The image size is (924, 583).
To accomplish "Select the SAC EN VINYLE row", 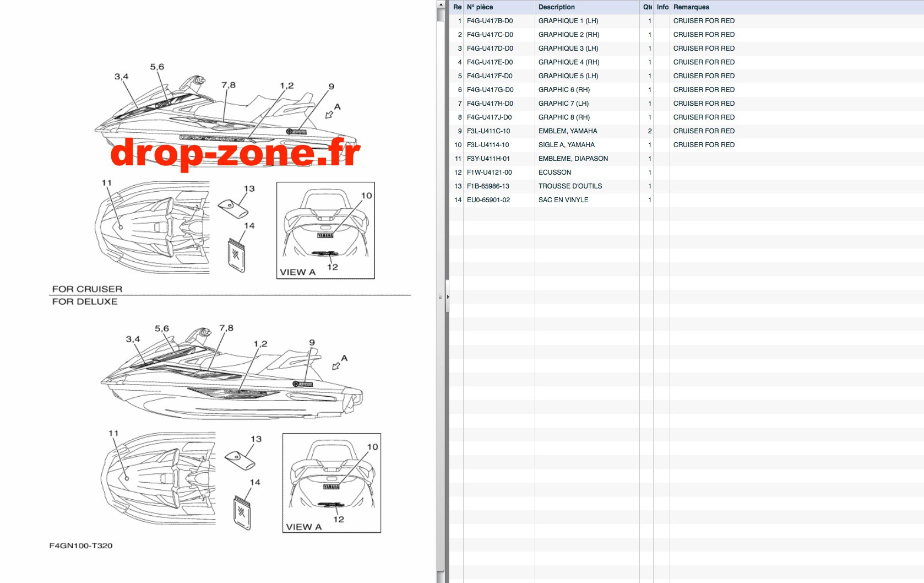I will pos(686,200).
